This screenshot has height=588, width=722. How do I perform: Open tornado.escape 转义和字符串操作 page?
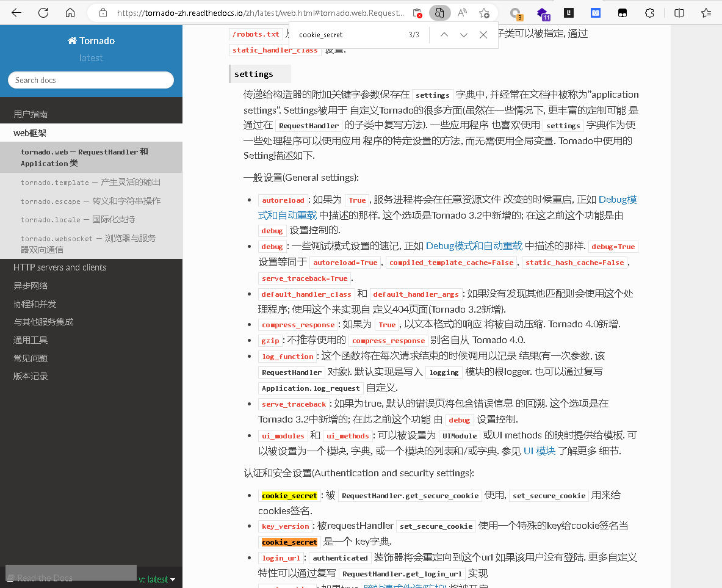(x=91, y=201)
